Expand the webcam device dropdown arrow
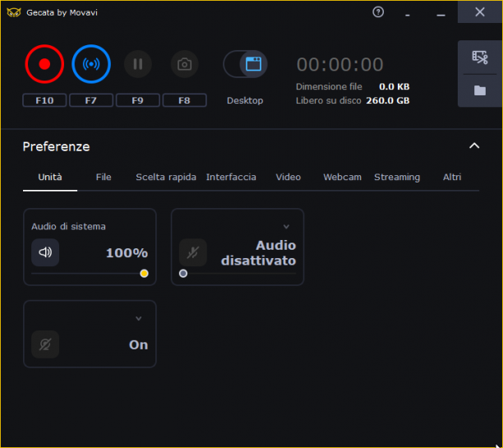 (x=139, y=318)
